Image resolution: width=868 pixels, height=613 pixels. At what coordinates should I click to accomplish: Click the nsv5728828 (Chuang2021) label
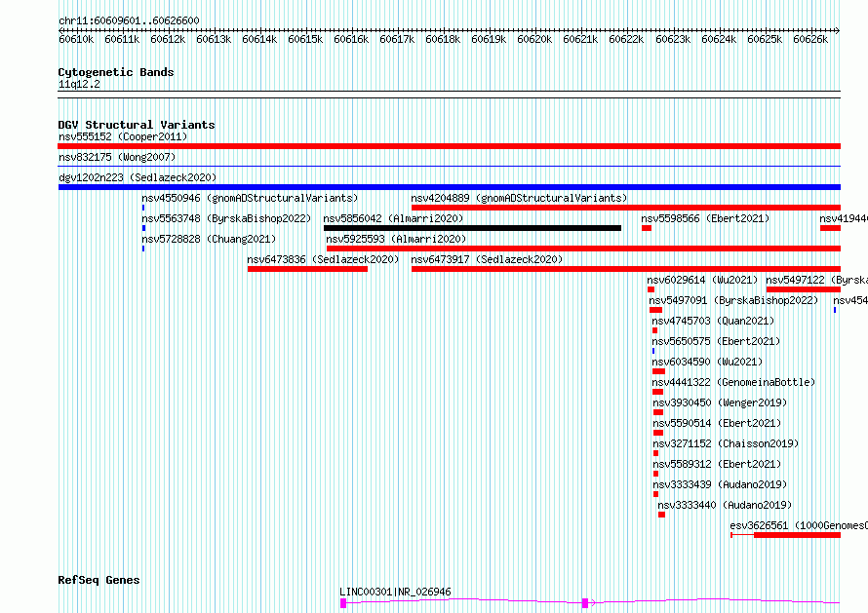[x=209, y=239]
